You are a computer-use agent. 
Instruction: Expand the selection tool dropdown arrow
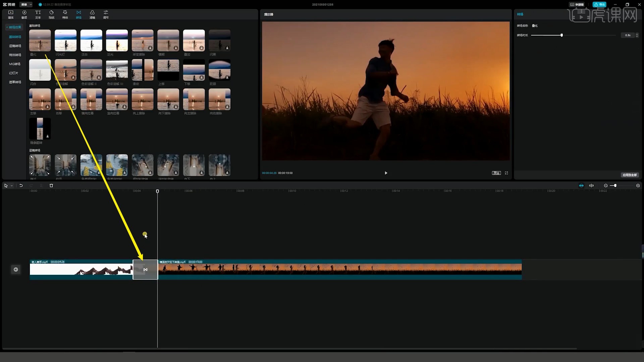pyautogui.click(x=12, y=186)
